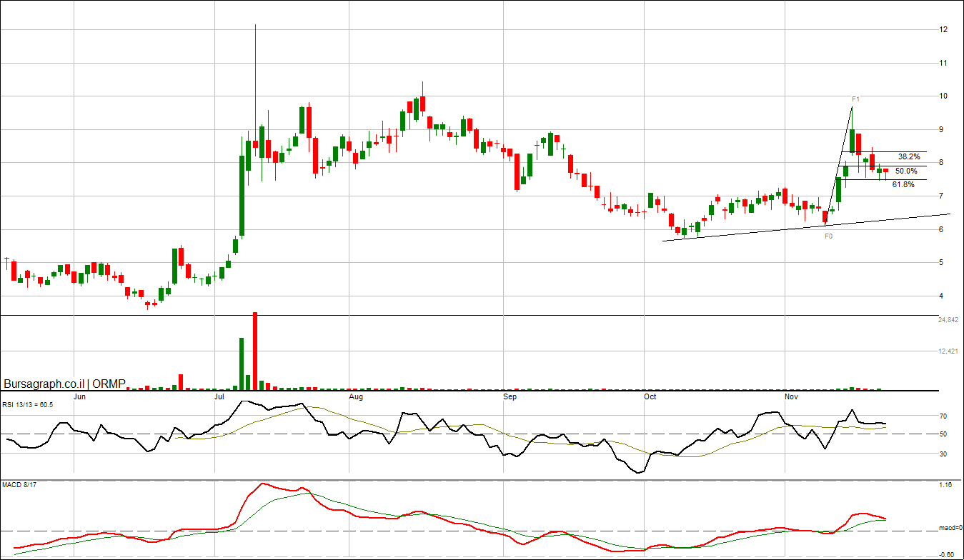The height and width of the screenshot is (560, 964).
Task: Click the MACD 8/17 indicator label
Action: click(19, 486)
